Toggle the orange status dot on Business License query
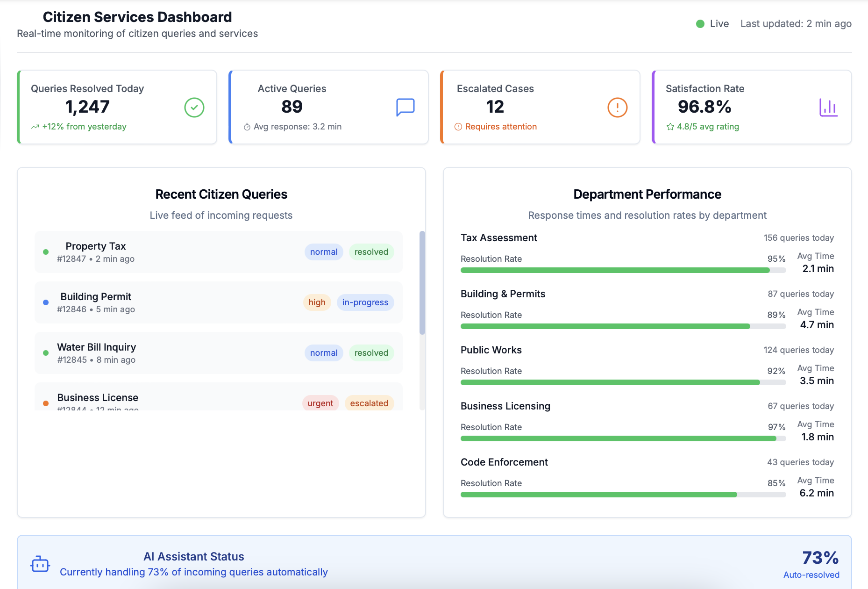The width and height of the screenshot is (868, 589). tap(45, 403)
